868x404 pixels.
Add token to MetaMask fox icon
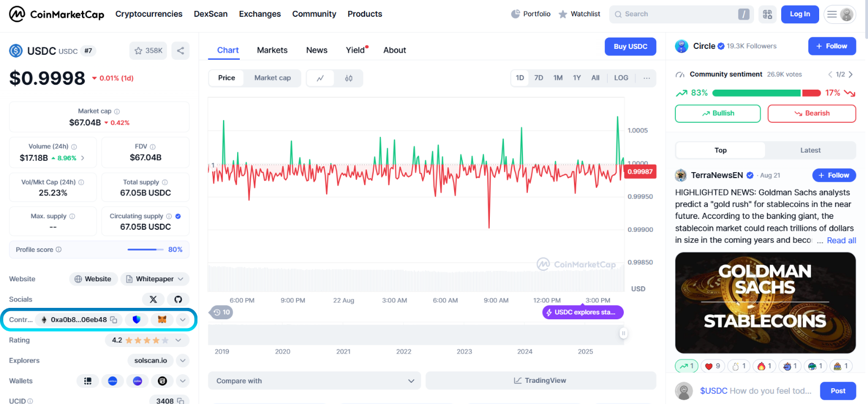pos(162,320)
